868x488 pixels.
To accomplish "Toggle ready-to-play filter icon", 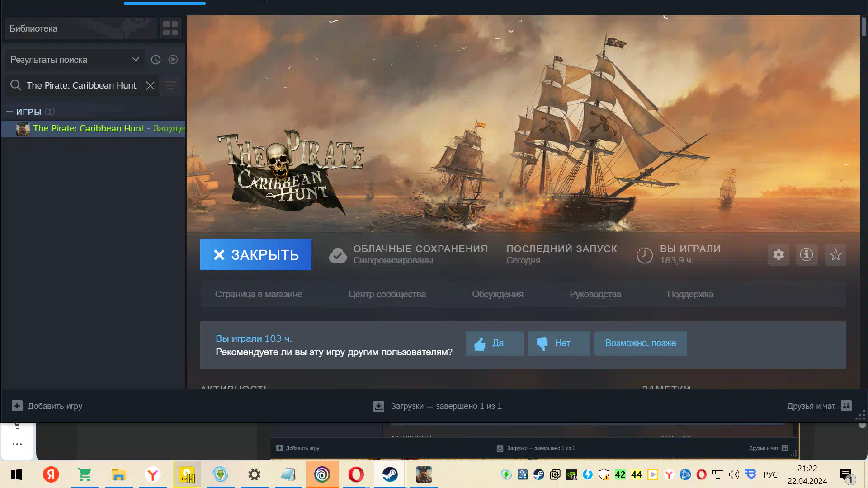I will tap(173, 60).
